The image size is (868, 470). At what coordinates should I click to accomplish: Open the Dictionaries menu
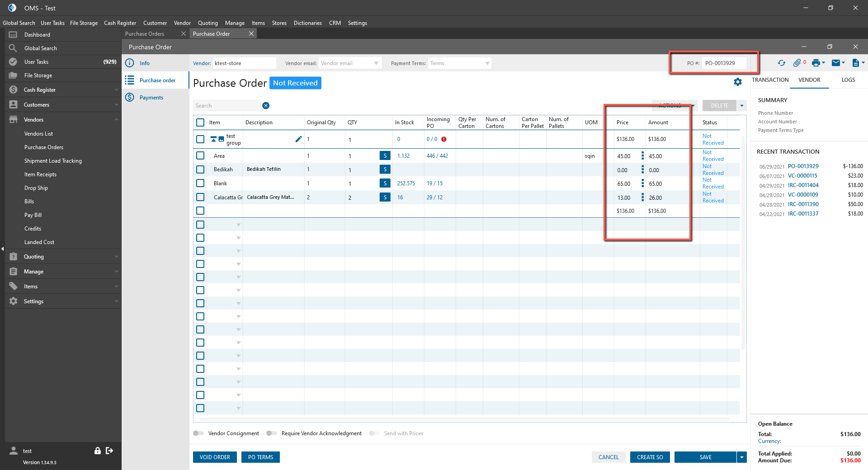[307, 23]
